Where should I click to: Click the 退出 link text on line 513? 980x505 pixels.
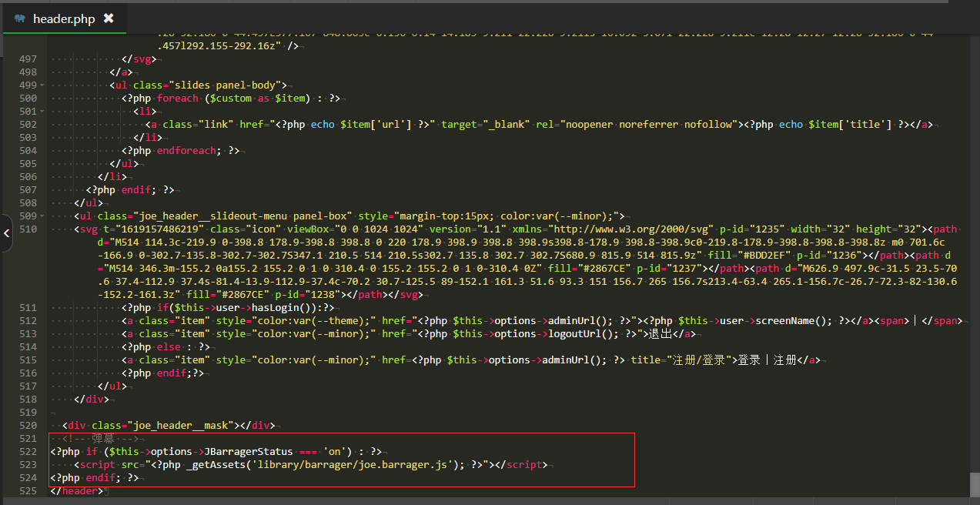662,333
